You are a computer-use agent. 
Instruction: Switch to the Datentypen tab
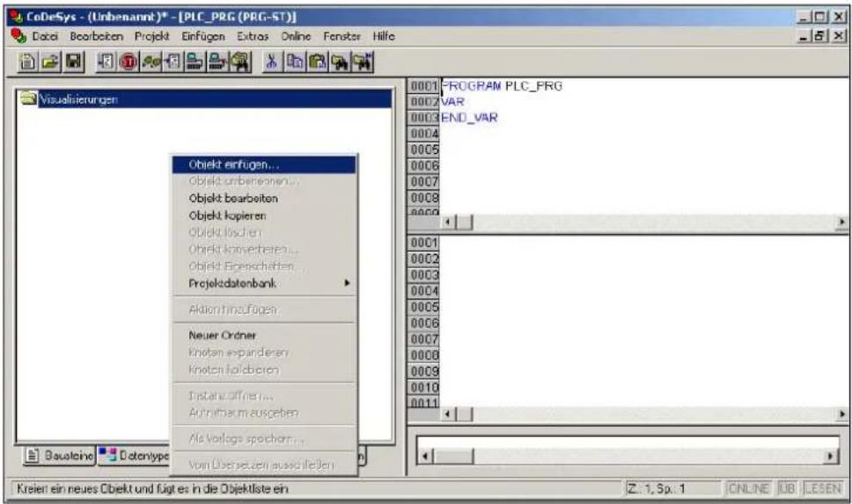click(134, 455)
